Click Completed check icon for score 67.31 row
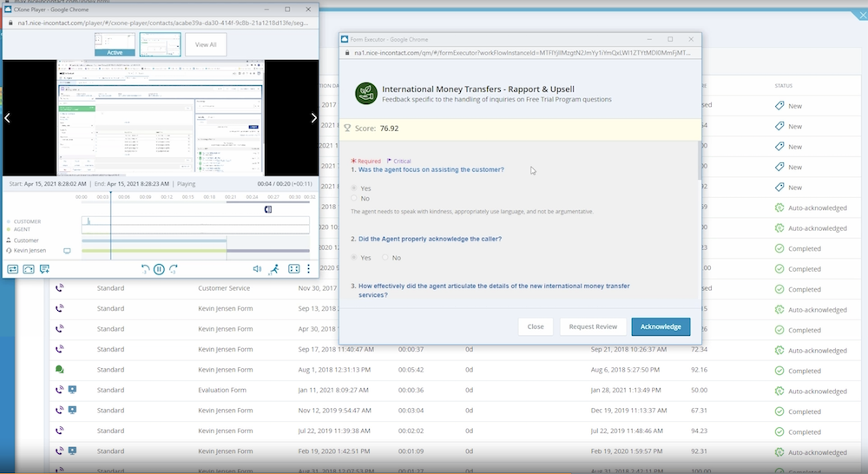 (x=779, y=411)
